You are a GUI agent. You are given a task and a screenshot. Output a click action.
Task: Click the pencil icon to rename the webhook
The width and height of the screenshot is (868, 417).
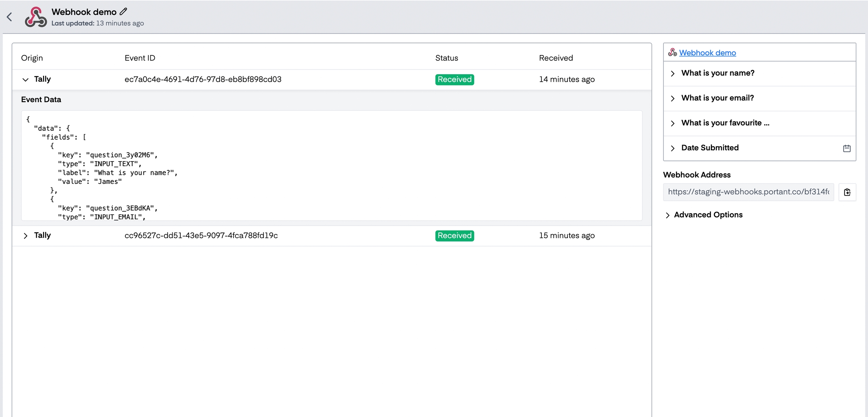[123, 11]
